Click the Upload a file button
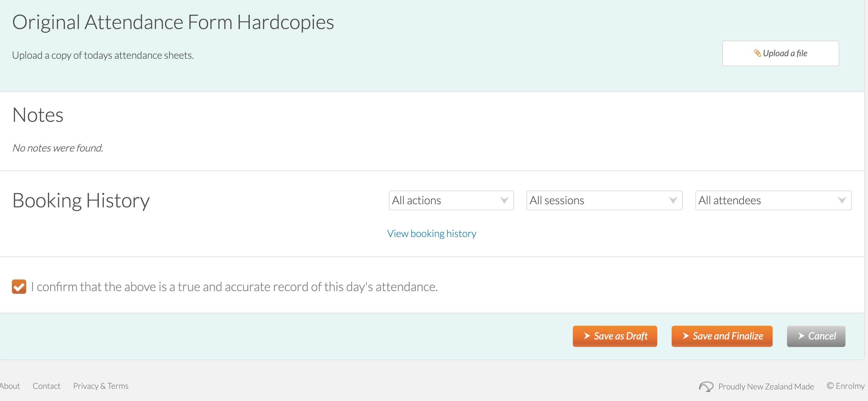868x401 pixels. point(780,53)
